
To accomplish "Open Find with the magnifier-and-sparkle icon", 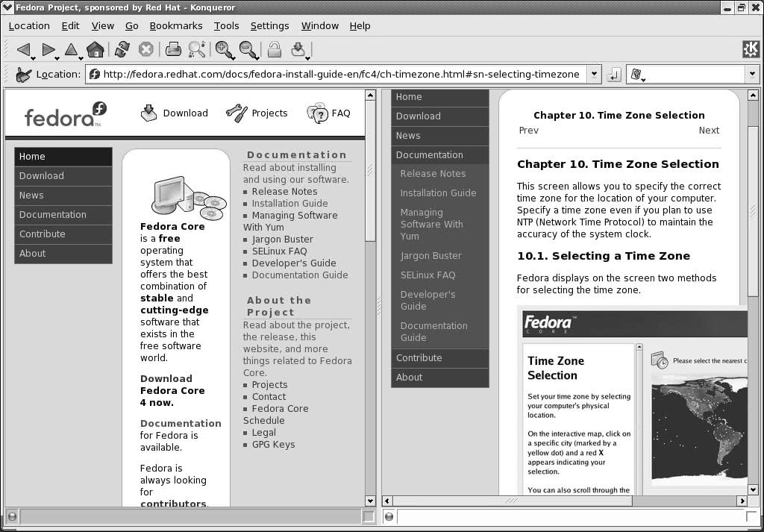I will coord(197,49).
